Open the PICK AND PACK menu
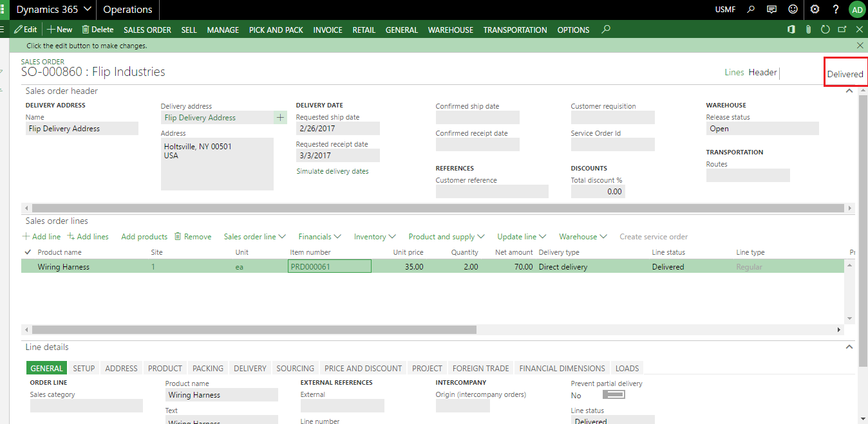The width and height of the screenshot is (868, 424). coord(276,30)
